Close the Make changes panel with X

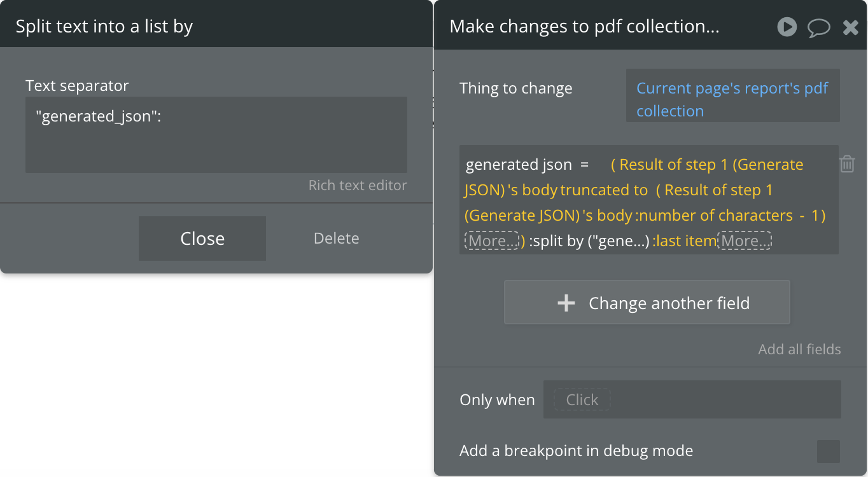(851, 27)
